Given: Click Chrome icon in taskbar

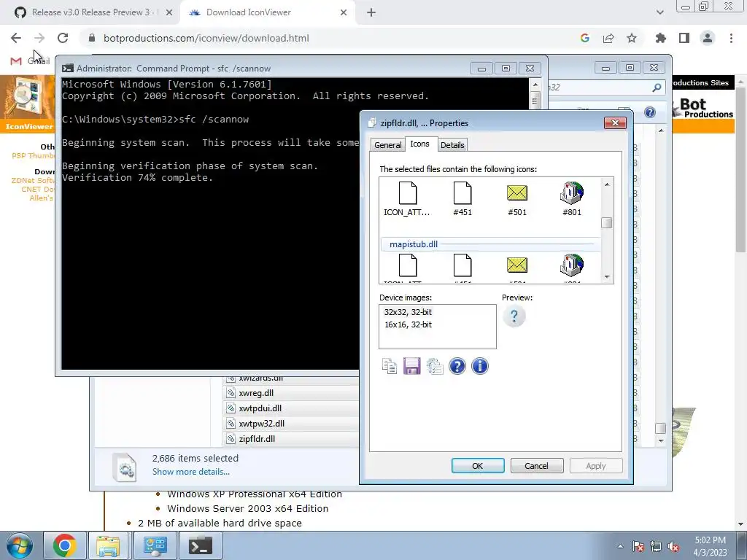Looking at the screenshot, I should tap(65, 545).
